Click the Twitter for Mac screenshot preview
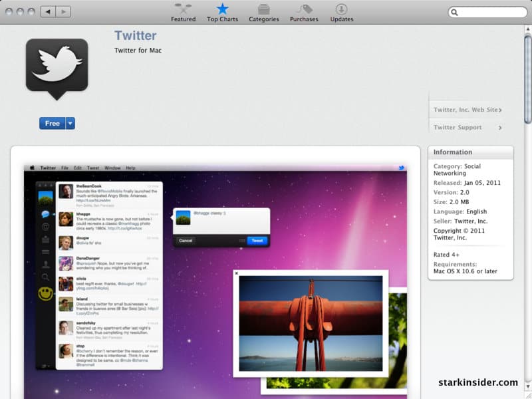Image resolution: width=532 pixels, height=399 pixels. [x=215, y=279]
